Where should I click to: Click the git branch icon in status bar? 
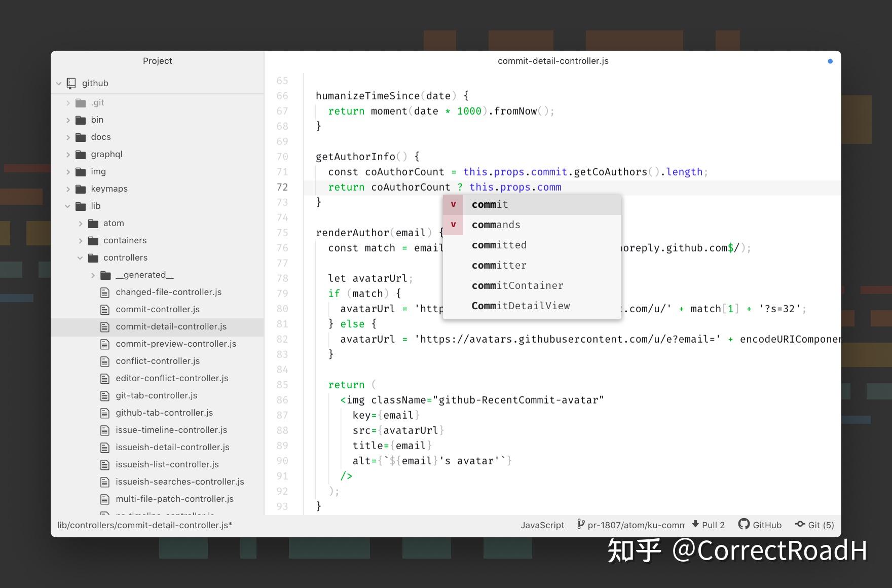[580, 524]
